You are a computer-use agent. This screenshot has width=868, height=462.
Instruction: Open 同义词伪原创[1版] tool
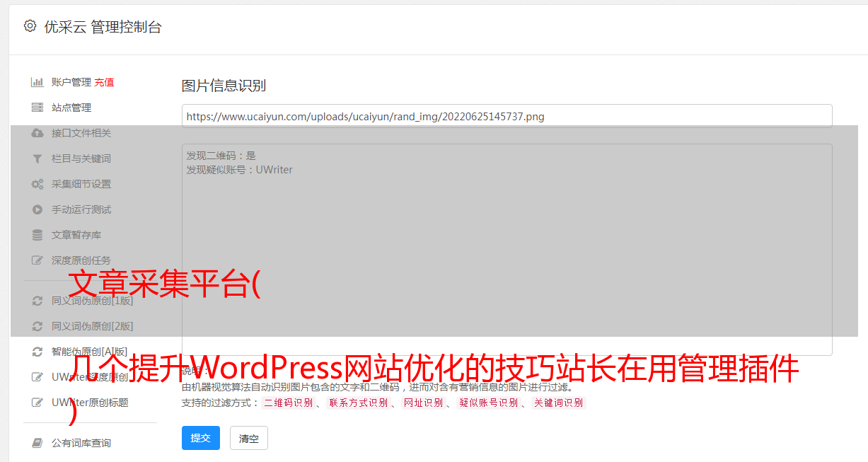92,301
